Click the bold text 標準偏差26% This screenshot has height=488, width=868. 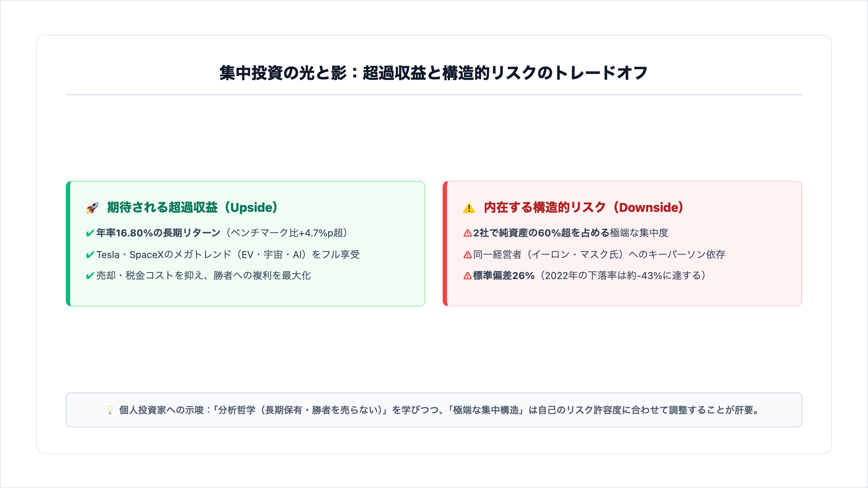point(504,275)
